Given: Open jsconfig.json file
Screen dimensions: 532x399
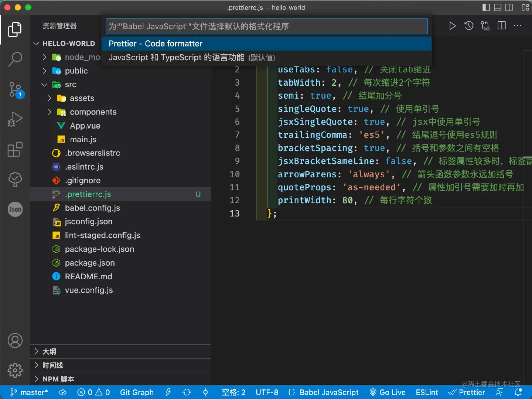Looking at the screenshot, I should pos(120,222).
